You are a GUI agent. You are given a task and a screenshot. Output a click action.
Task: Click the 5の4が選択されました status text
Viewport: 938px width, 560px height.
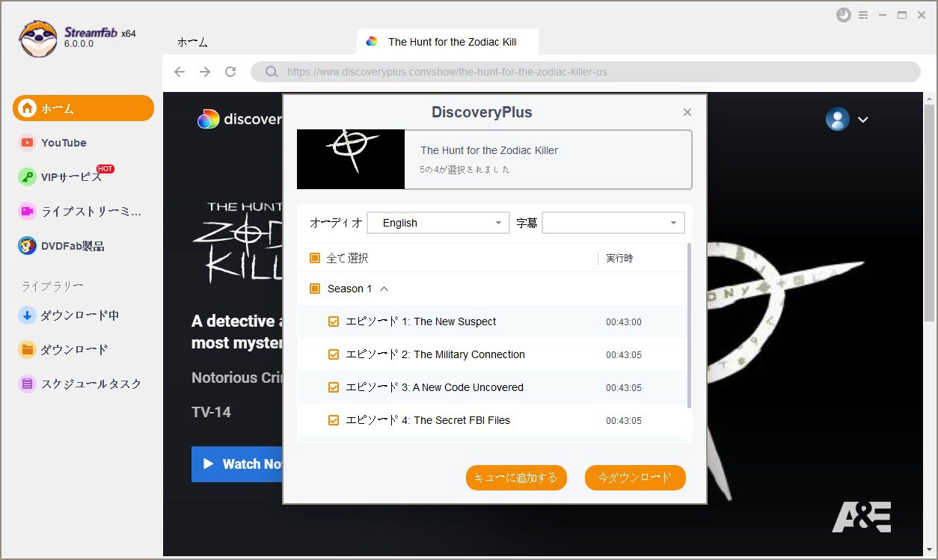[x=465, y=170]
